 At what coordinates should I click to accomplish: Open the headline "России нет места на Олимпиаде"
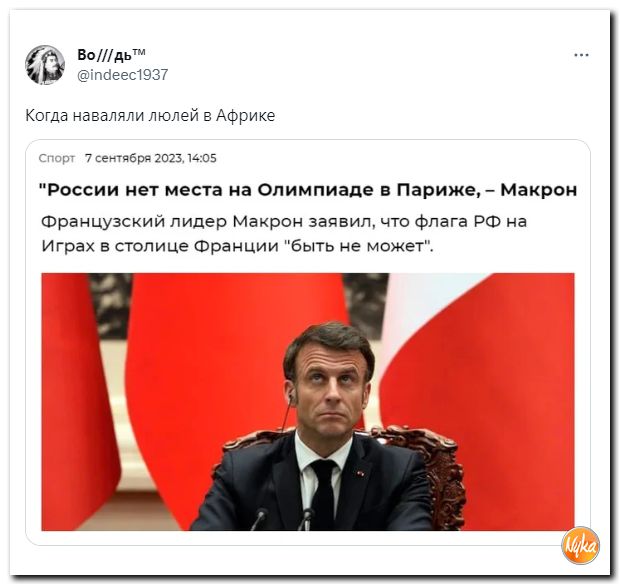pyautogui.click(x=212, y=190)
